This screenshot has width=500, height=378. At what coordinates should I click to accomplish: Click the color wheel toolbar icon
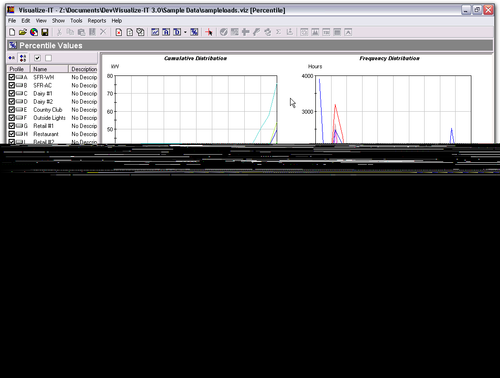34,32
